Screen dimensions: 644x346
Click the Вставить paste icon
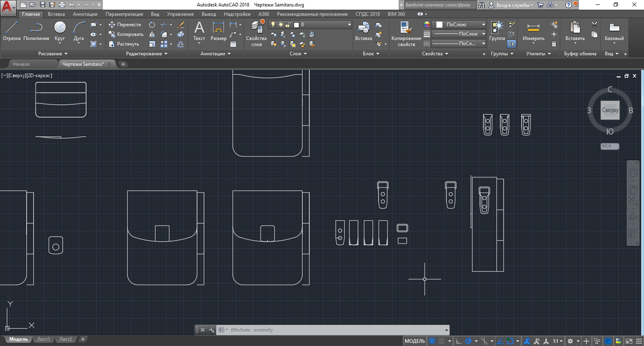[575, 31]
